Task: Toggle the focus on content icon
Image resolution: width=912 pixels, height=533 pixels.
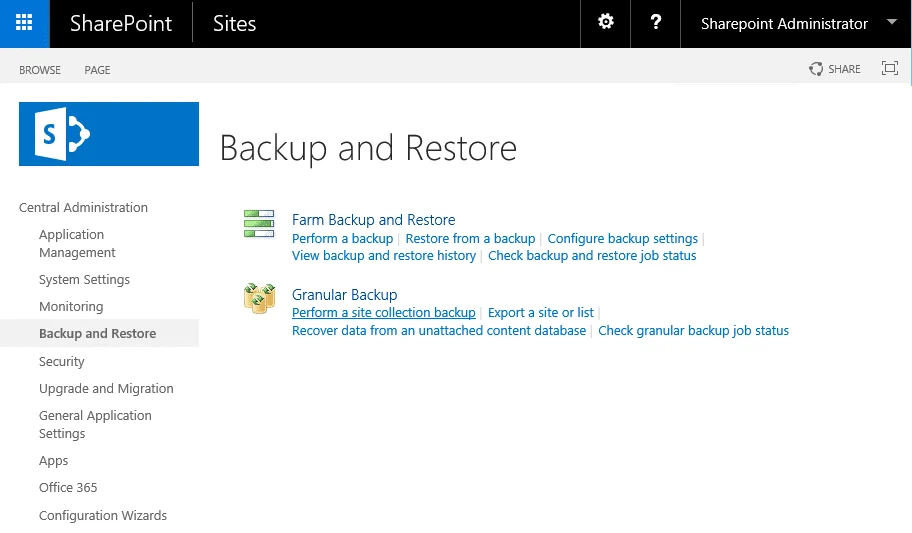Action: pos(890,69)
